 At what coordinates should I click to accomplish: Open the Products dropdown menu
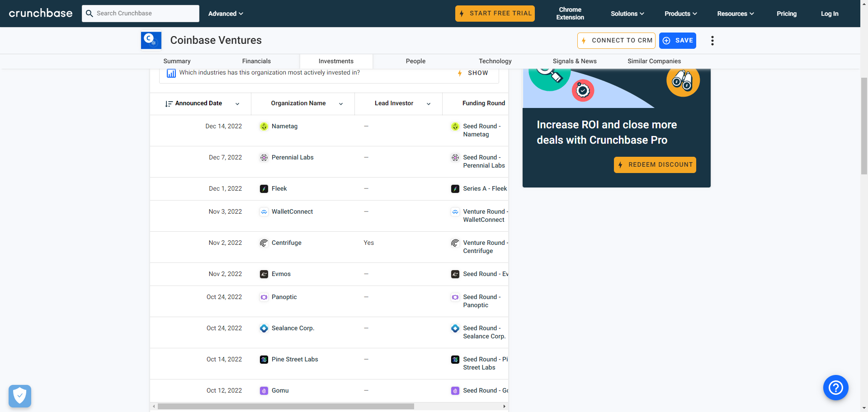click(x=680, y=14)
